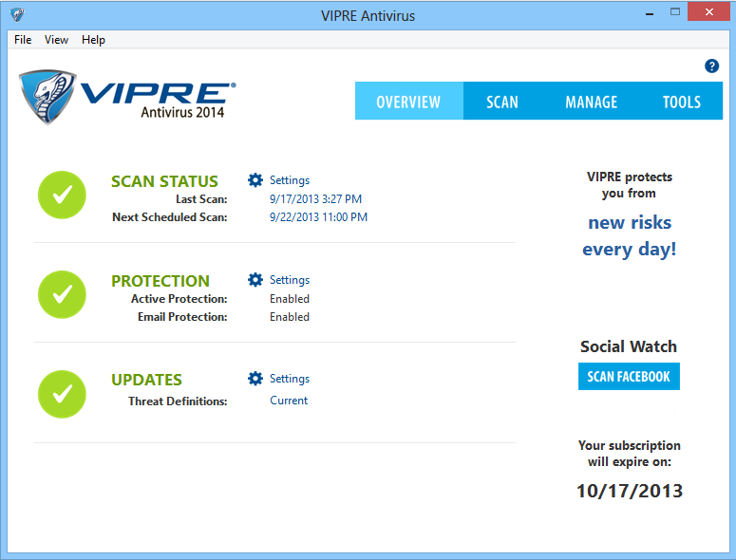Open the Tools tab
Screen dimensions: 736x560
681,102
